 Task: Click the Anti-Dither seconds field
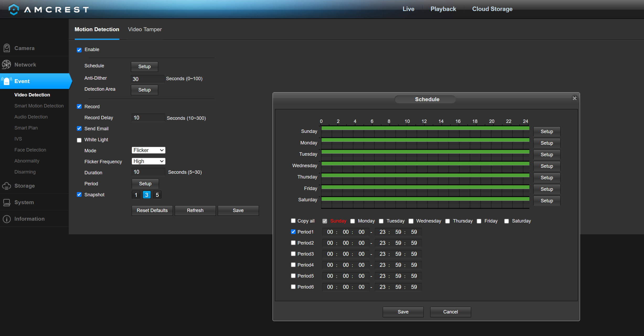(x=148, y=79)
